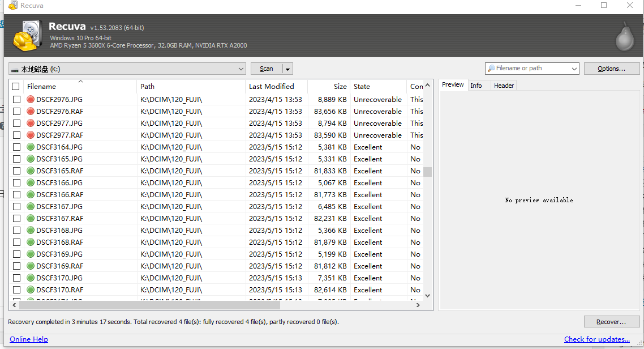The height and width of the screenshot is (349, 644).
Task: Click the file list's scroll-down arrow
Action: pos(428,296)
